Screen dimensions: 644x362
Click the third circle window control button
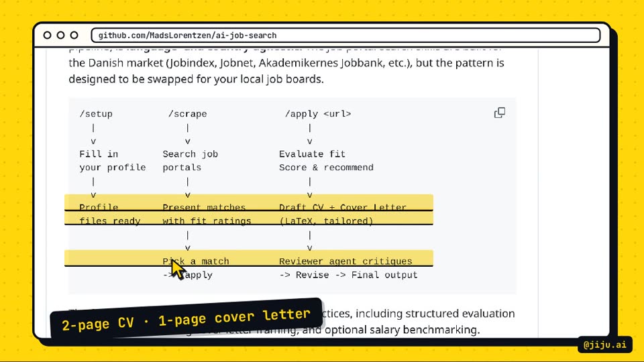(x=74, y=36)
